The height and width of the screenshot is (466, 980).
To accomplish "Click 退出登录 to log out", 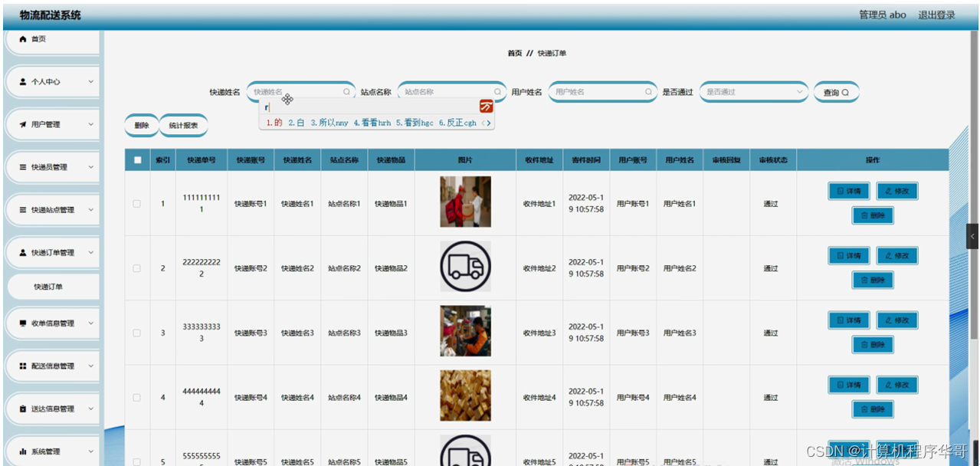I will 936,15.
